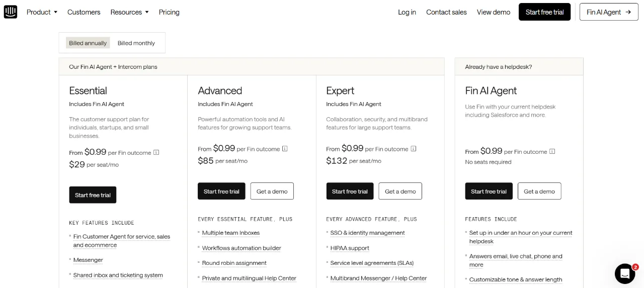644x288 pixels.
Task: Switch to Billed monthly option
Action: [136, 43]
